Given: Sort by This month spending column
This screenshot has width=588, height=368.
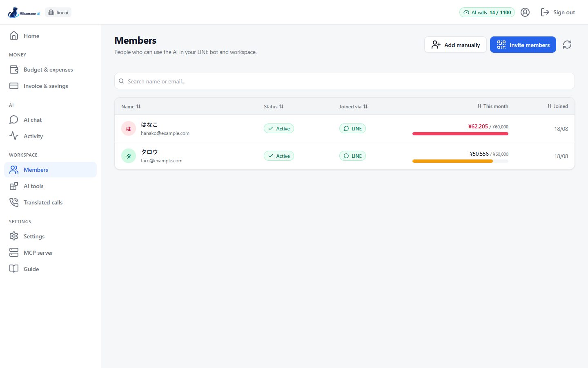Looking at the screenshot, I should coord(492,106).
